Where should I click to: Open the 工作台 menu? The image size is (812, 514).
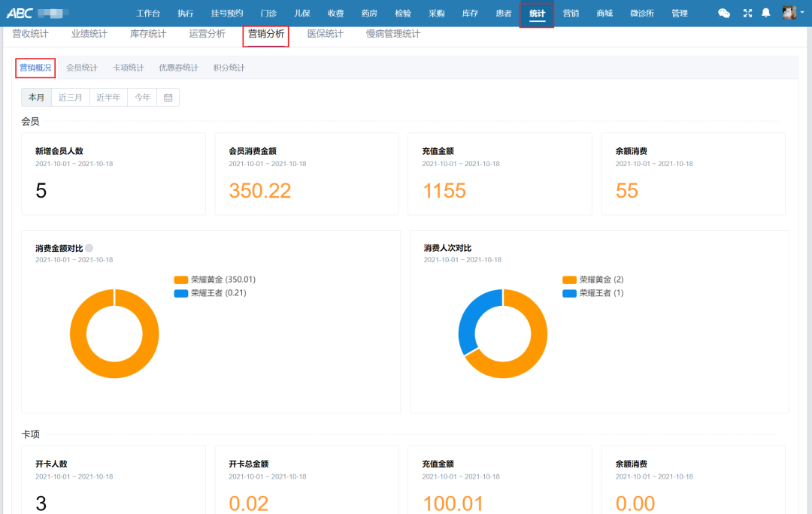(x=148, y=14)
